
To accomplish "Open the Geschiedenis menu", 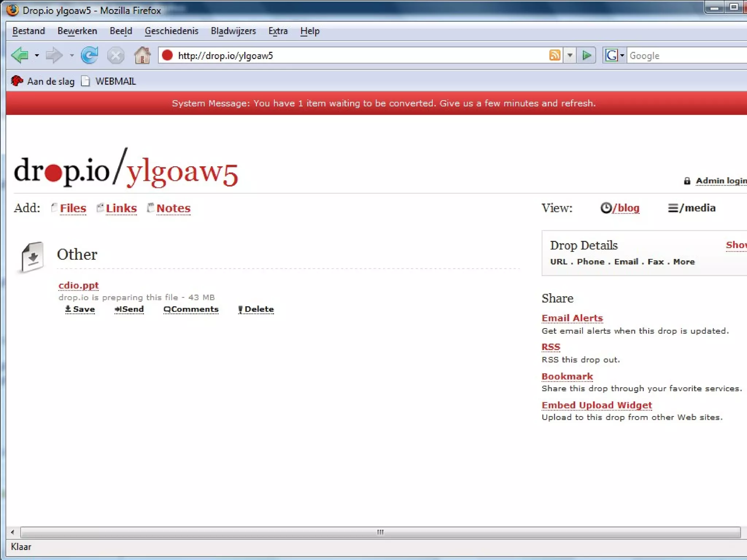I will coord(171,31).
